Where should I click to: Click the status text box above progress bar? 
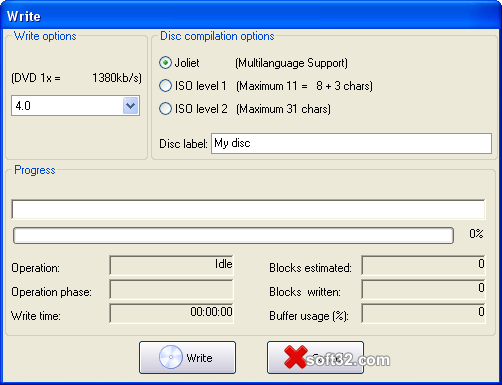pos(248,209)
